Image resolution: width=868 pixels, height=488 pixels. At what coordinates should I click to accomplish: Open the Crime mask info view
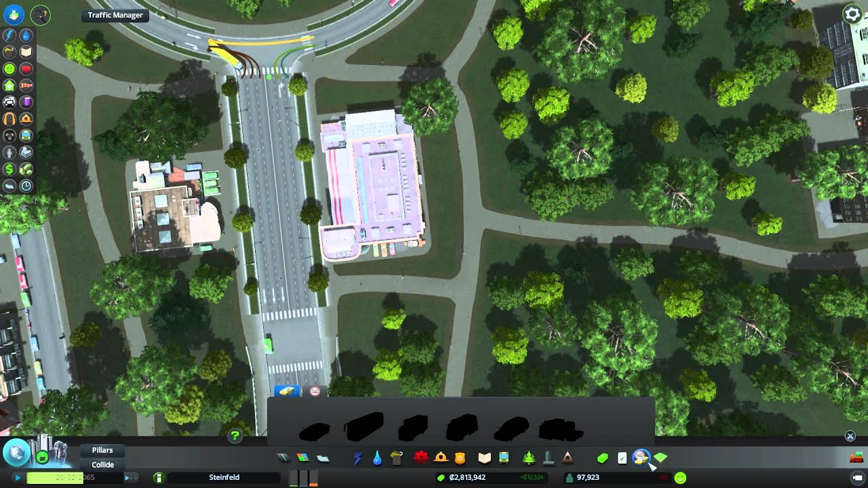point(9,135)
